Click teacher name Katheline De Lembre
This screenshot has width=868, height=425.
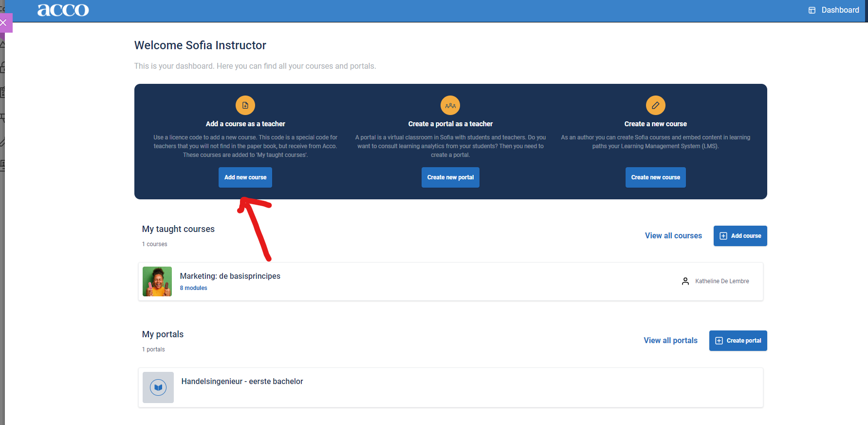point(722,281)
